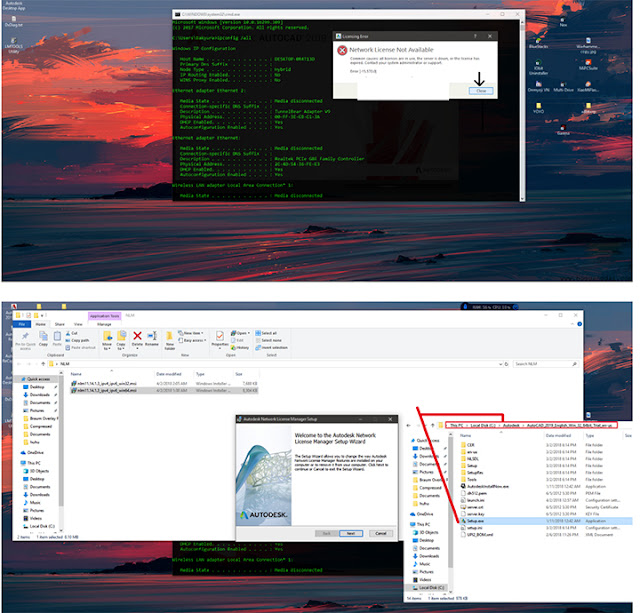The image size is (640, 613).
Task: Select Setup.exe in the AutoCAD folder window
Action: coord(545,521)
